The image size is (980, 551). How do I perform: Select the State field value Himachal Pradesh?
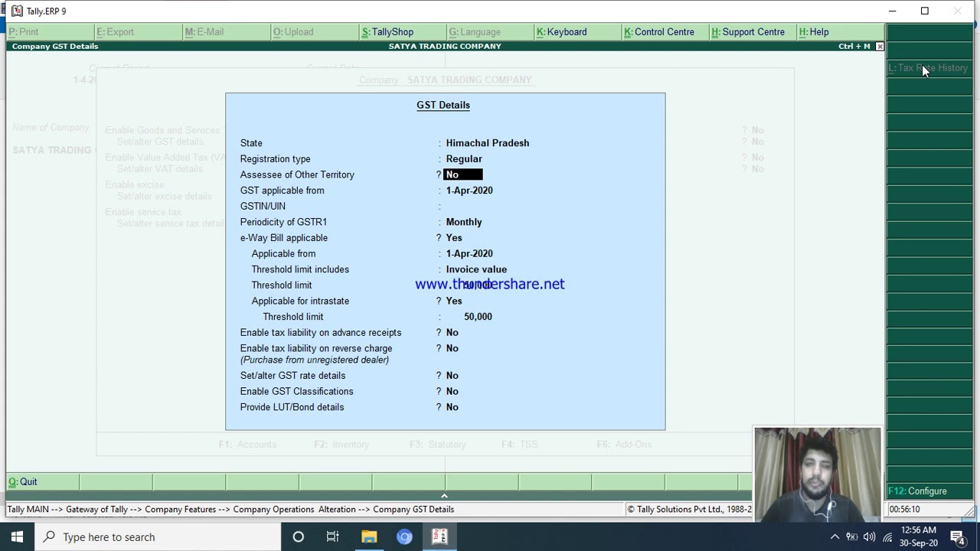(x=488, y=143)
